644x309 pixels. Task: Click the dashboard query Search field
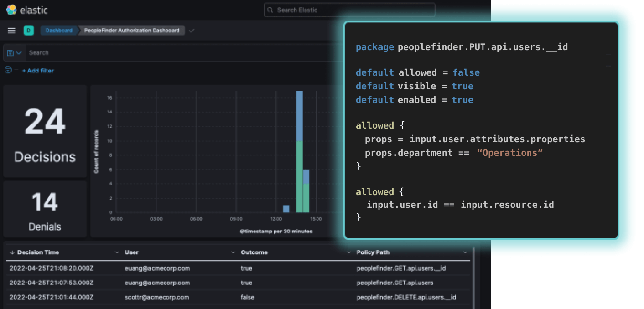point(182,53)
